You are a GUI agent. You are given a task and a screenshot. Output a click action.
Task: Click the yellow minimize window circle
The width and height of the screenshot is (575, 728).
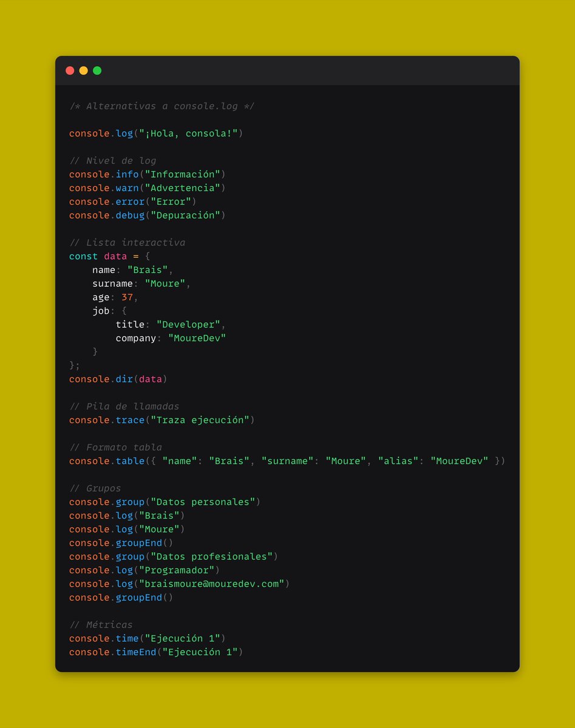pos(83,70)
